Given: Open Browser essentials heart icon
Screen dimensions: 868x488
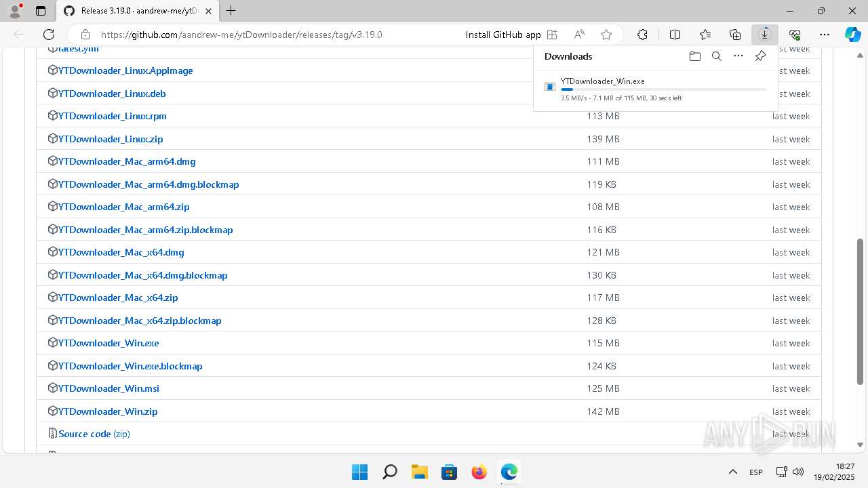Looking at the screenshot, I should point(795,35).
